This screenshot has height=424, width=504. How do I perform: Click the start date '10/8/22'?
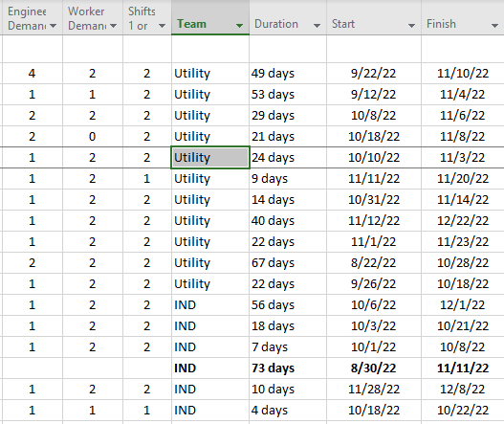tap(374, 116)
